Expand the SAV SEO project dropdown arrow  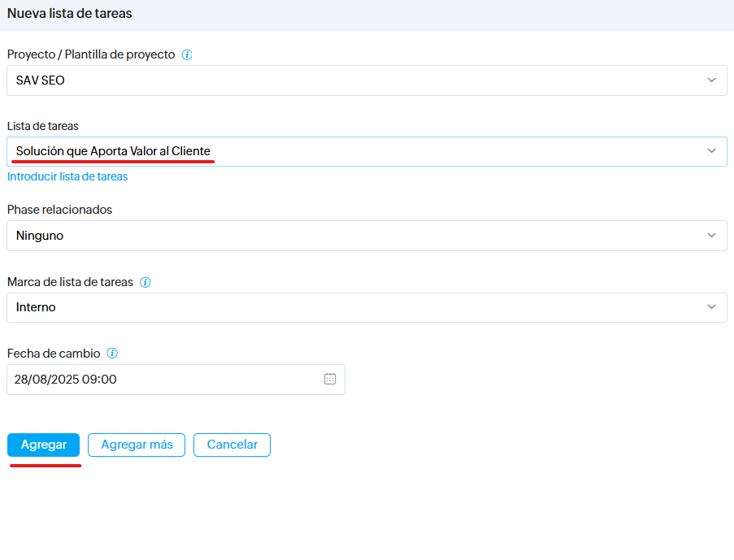click(x=711, y=80)
